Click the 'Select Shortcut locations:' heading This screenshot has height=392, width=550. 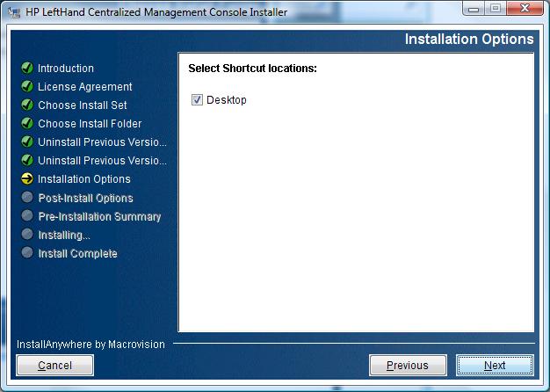tap(252, 68)
